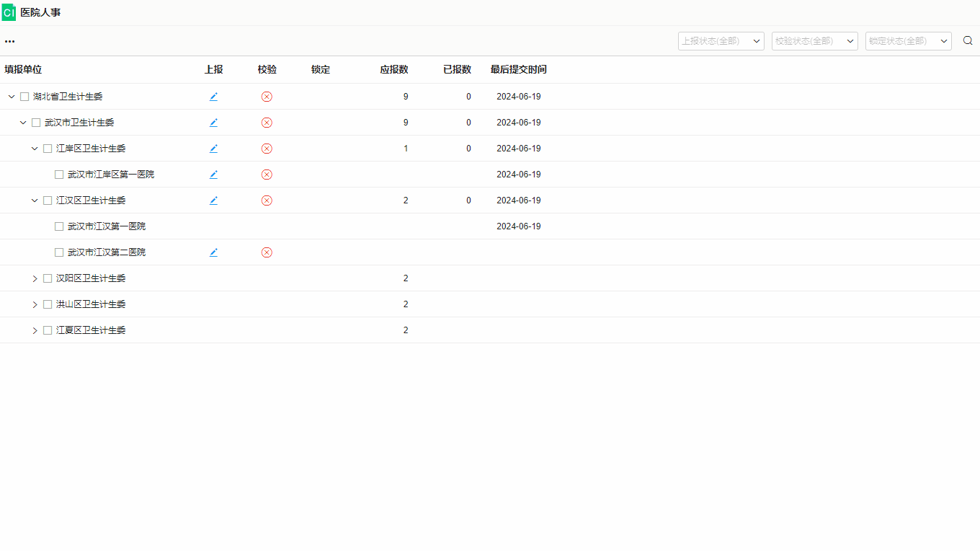Click the 江夏区卫生计生委 unit name
This screenshot has height=551, width=980.
coord(91,330)
